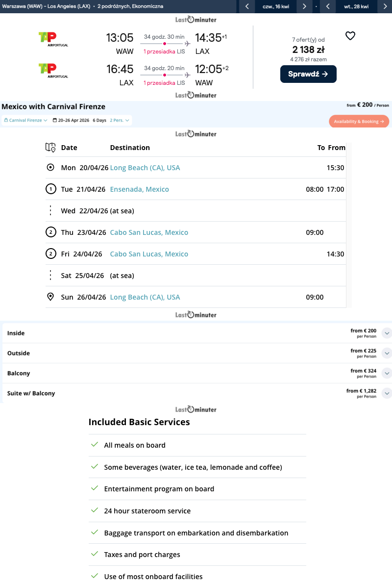Add flight offer to favorites heart
The height and width of the screenshot is (584, 392).
350,36
